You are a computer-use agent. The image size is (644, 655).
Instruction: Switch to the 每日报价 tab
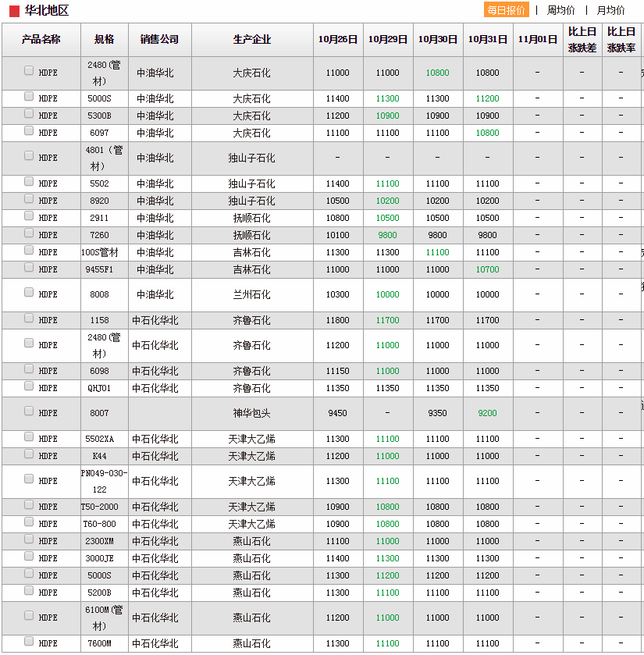click(506, 10)
